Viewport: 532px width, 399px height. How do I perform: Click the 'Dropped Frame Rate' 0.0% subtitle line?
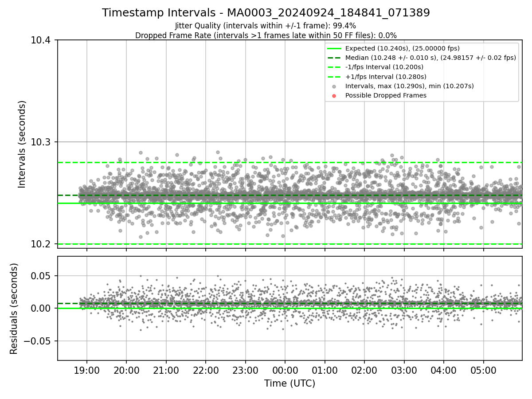(266, 35)
